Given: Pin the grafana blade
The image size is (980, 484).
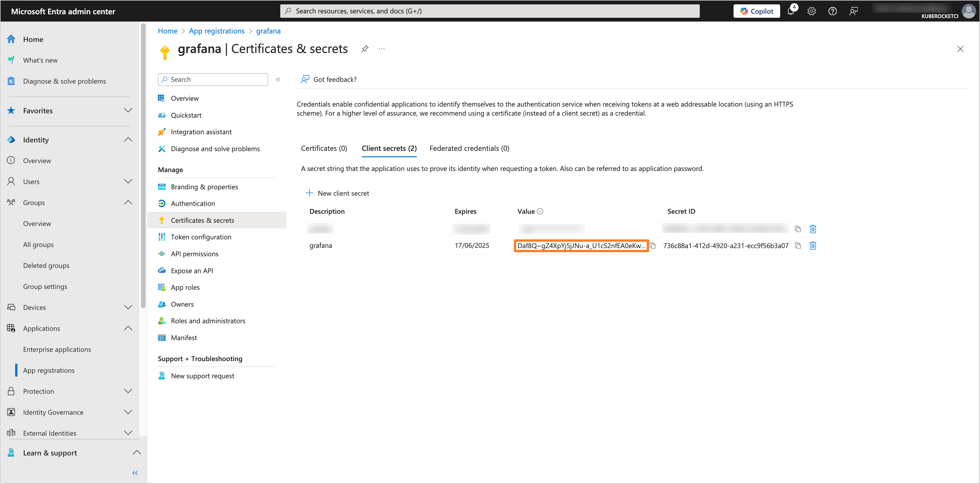Looking at the screenshot, I should pos(364,49).
